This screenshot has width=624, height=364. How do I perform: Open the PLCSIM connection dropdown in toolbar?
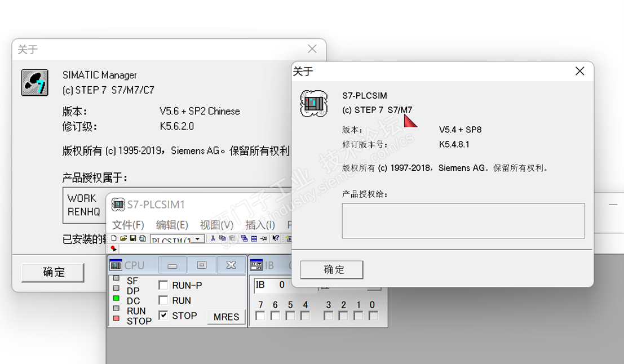pos(198,239)
